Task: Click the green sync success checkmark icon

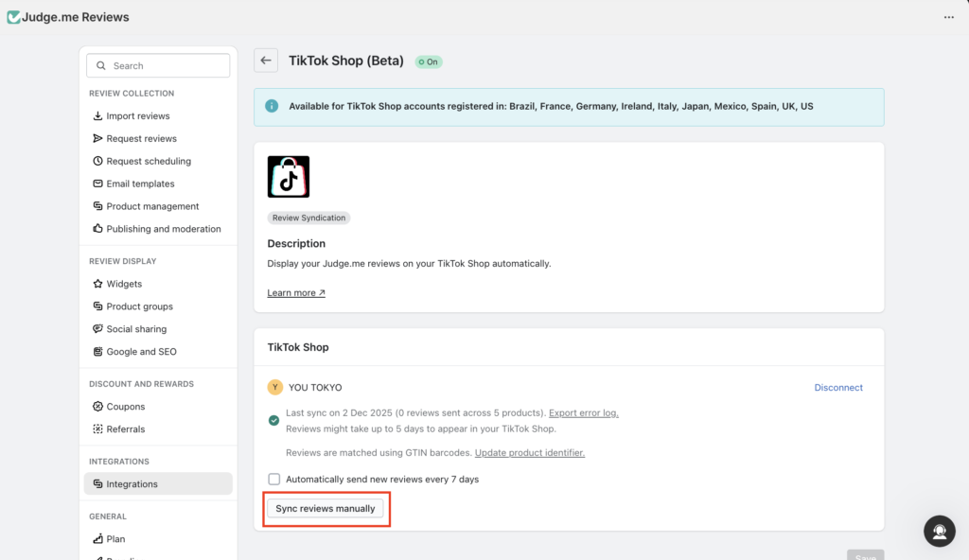Action: click(x=273, y=420)
